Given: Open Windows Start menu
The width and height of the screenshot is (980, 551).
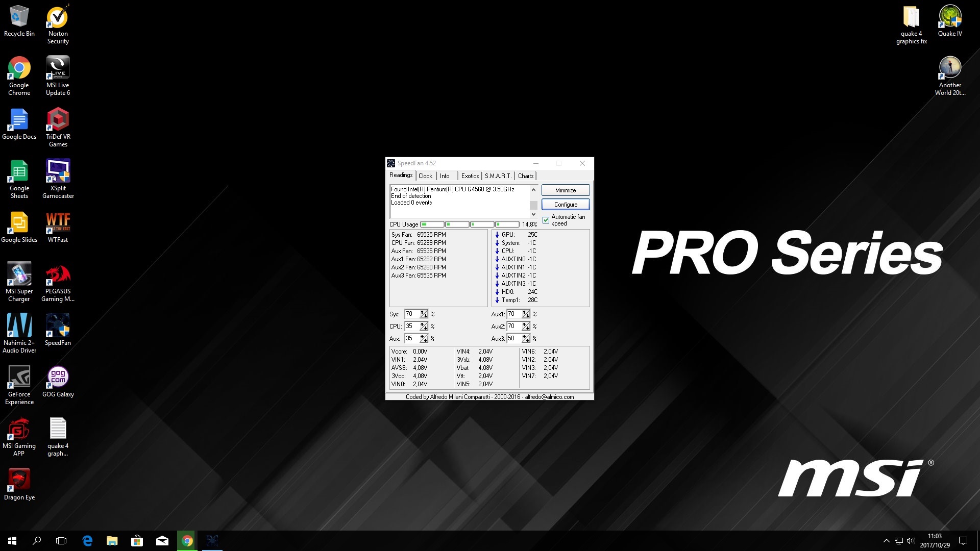Looking at the screenshot, I should pyautogui.click(x=12, y=541).
